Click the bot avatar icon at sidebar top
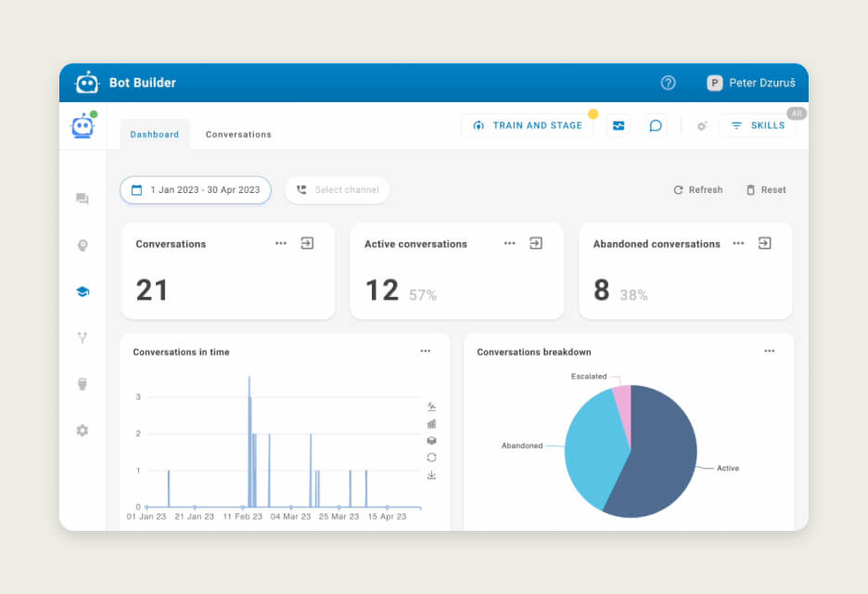The height and width of the screenshot is (594, 868). click(x=83, y=125)
